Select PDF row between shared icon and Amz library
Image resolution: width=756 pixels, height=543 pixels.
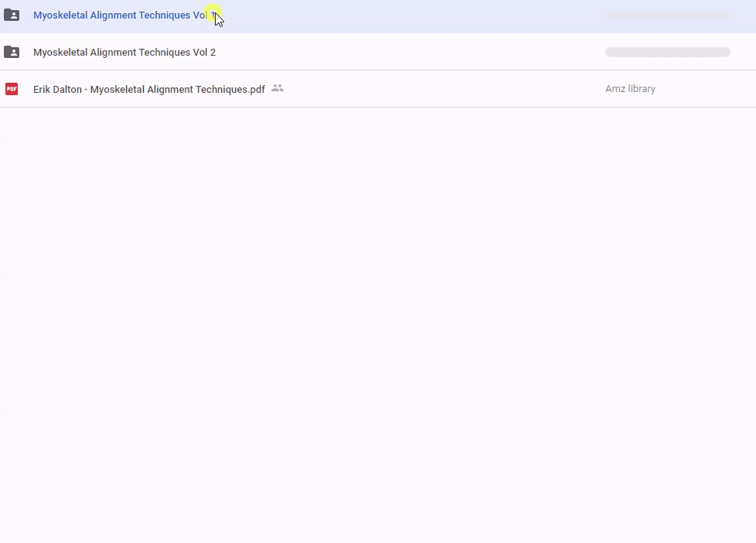click(x=441, y=89)
